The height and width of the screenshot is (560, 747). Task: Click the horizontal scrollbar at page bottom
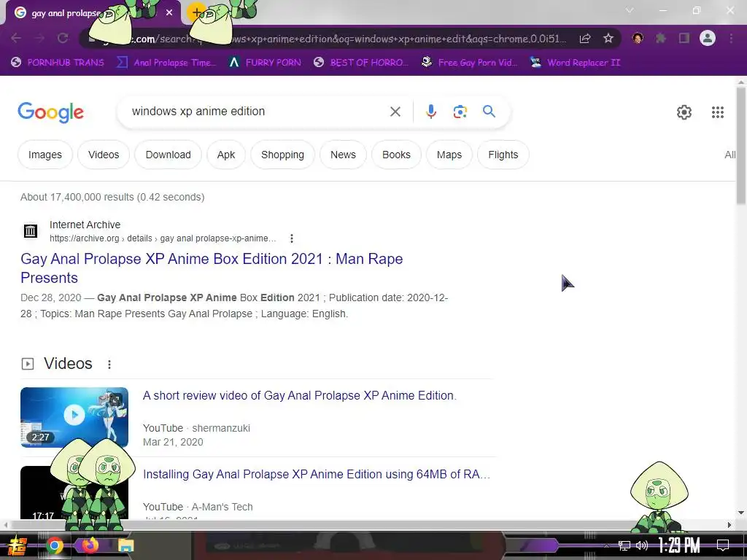tap(321, 525)
